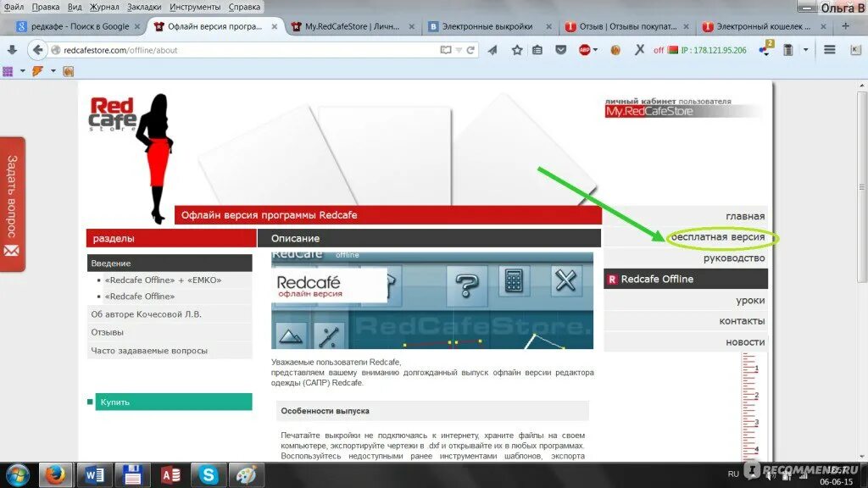
Task: Click the orange lightning toolbar icon
Action: click(x=37, y=71)
